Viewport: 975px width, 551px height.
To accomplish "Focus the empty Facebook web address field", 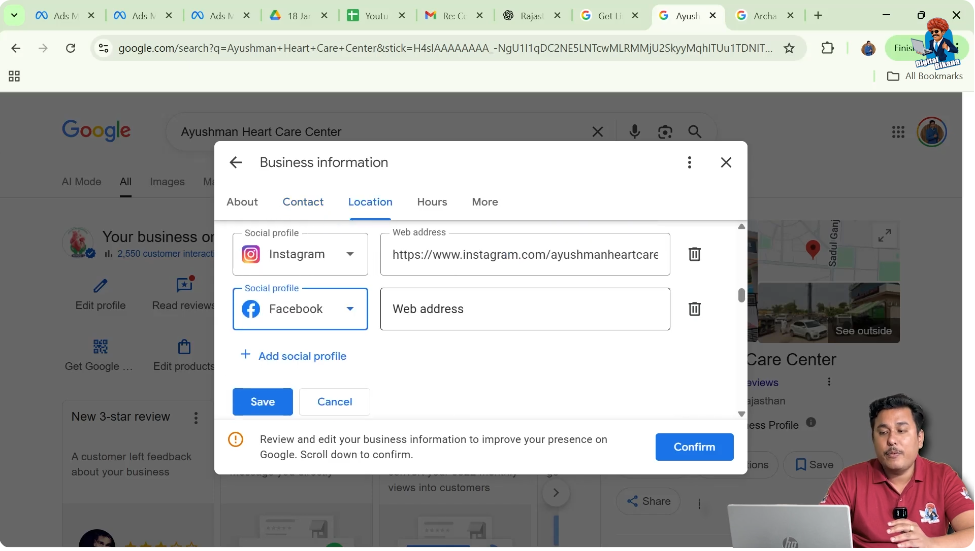I will (x=525, y=309).
